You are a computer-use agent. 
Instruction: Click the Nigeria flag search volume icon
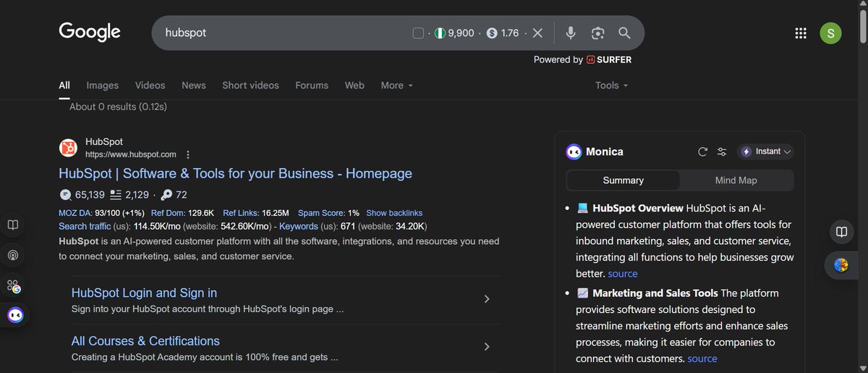tap(439, 33)
